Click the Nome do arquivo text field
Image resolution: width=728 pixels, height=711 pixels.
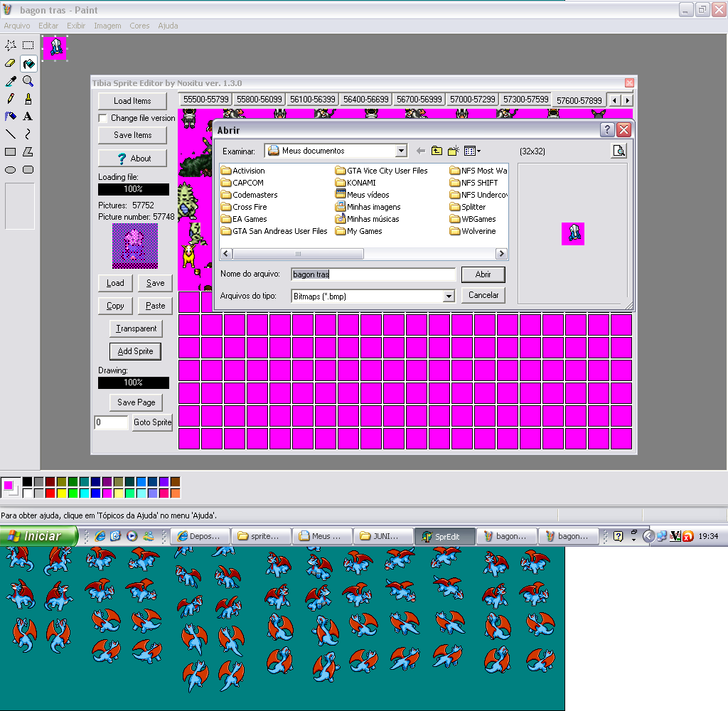373,274
